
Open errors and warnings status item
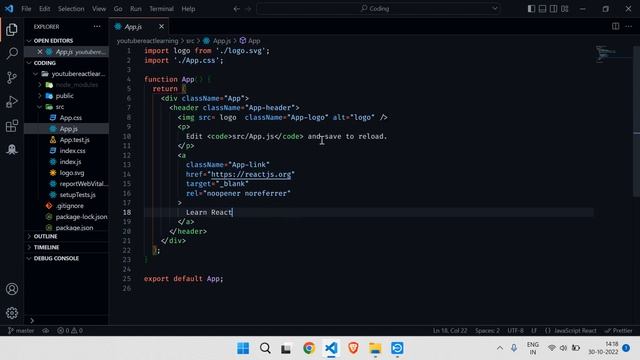pyautogui.click(x=70, y=331)
